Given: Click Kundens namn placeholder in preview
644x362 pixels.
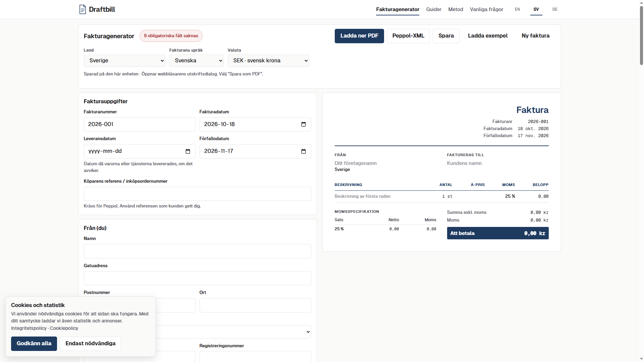Looking at the screenshot, I should (464, 163).
